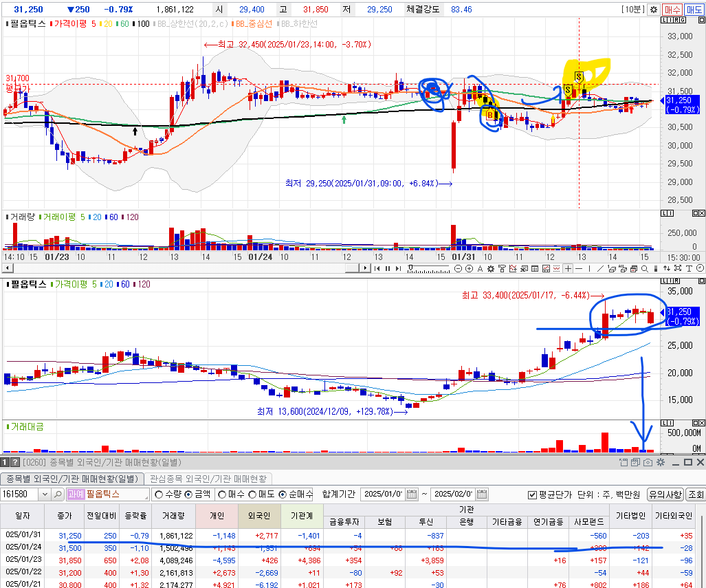Open chart settings gear next to 10분
Screen dimensions: 706x588
pyautogui.click(x=654, y=10)
